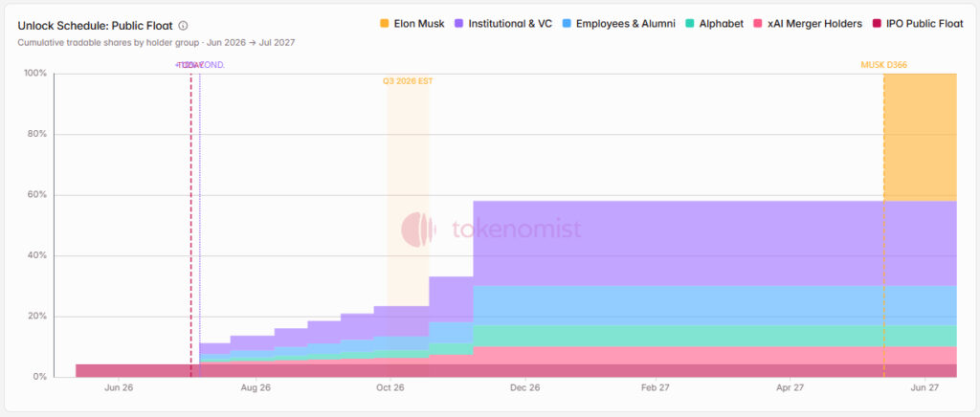Toggle the Institutional & VC legend swatch

tap(458, 24)
